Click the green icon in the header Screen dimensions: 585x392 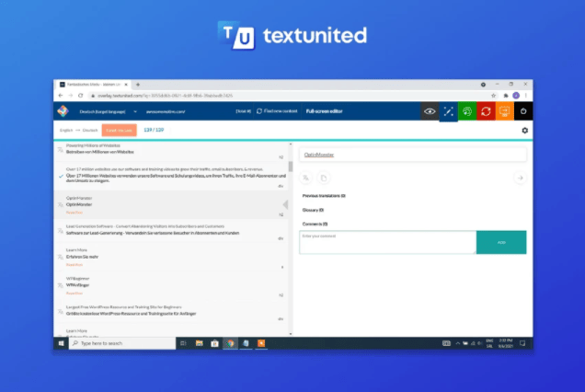[467, 111]
